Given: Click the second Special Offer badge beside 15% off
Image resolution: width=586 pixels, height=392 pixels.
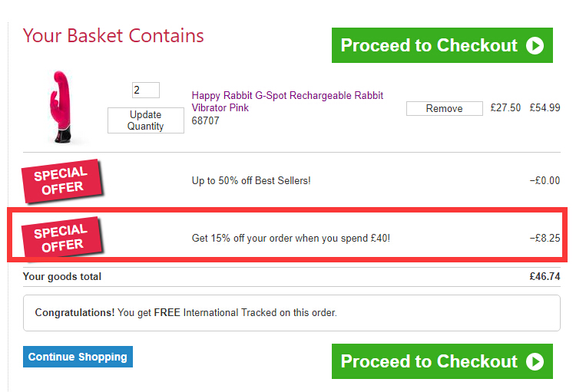Looking at the screenshot, I should click(61, 238).
